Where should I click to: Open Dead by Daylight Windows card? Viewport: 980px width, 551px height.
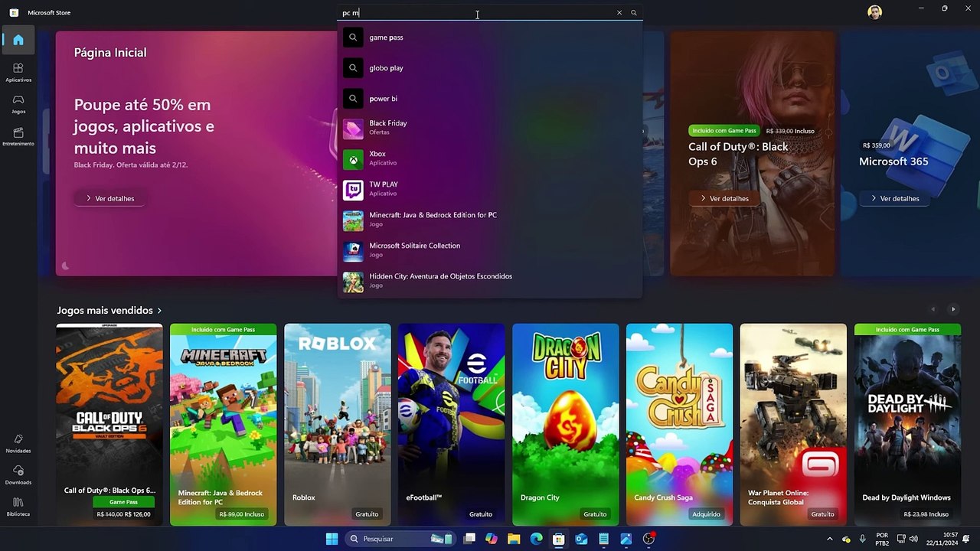pyautogui.click(x=908, y=425)
